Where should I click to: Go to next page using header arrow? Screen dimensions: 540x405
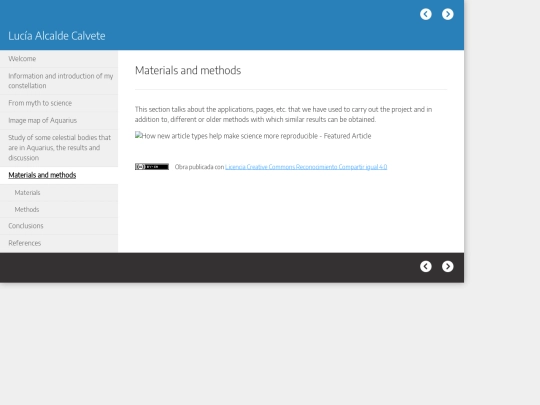(x=448, y=14)
